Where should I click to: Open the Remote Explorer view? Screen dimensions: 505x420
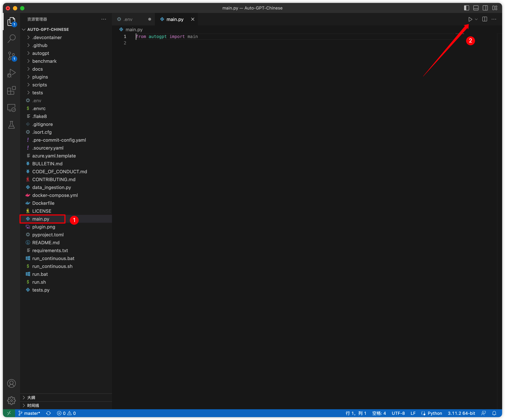[11, 108]
